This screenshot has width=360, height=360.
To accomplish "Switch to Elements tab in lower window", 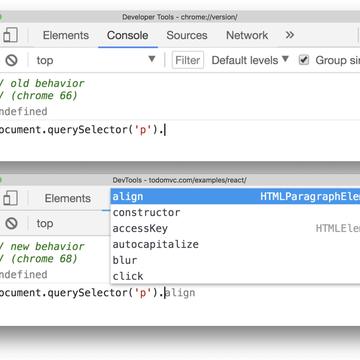I will coord(68,199).
